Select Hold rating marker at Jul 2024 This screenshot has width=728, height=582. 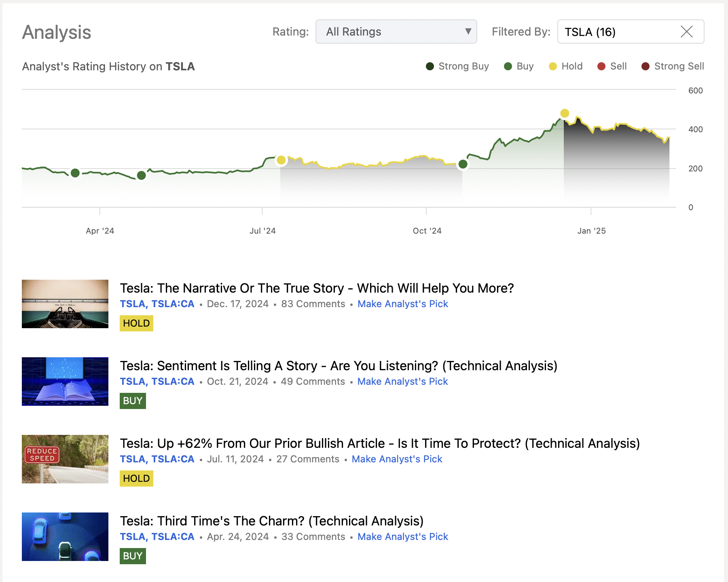281,160
